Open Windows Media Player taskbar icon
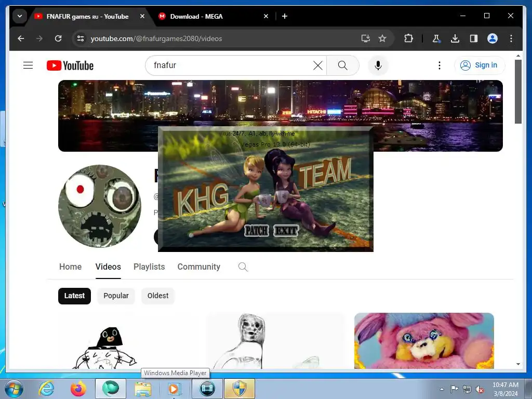This screenshot has height=399, width=532. [x=174, y=389]
